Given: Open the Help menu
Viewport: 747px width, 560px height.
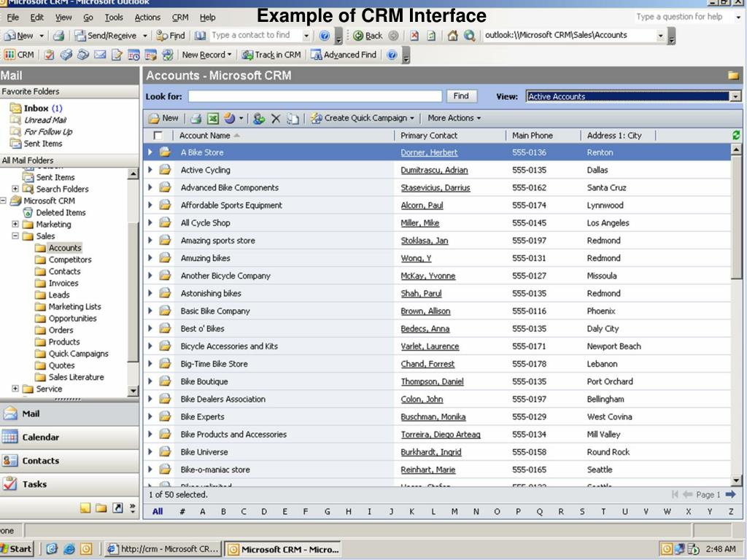Looking at the screenshot, I should click(x=208, y=17).
